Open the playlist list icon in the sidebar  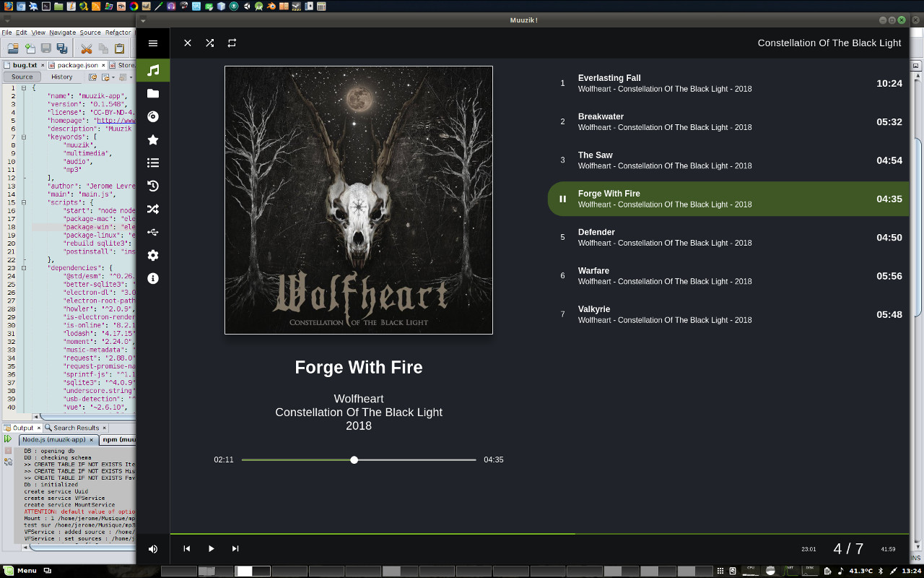(153, 163)
